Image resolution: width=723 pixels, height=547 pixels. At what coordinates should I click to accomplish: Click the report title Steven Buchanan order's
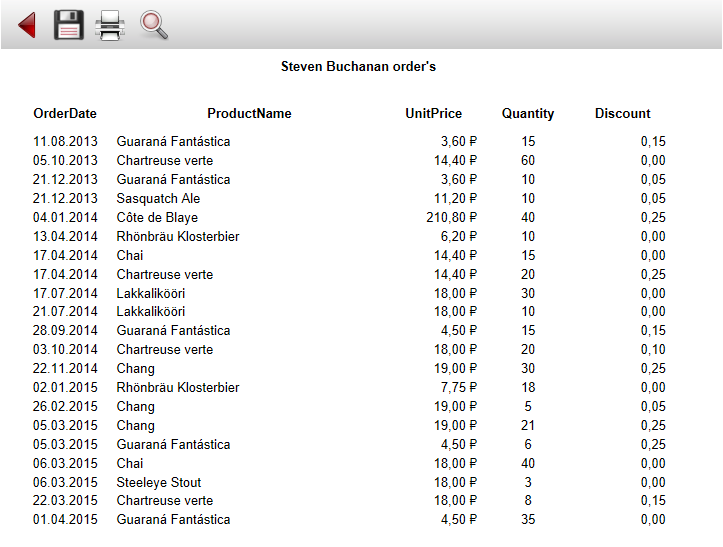[x=358, y=66]
